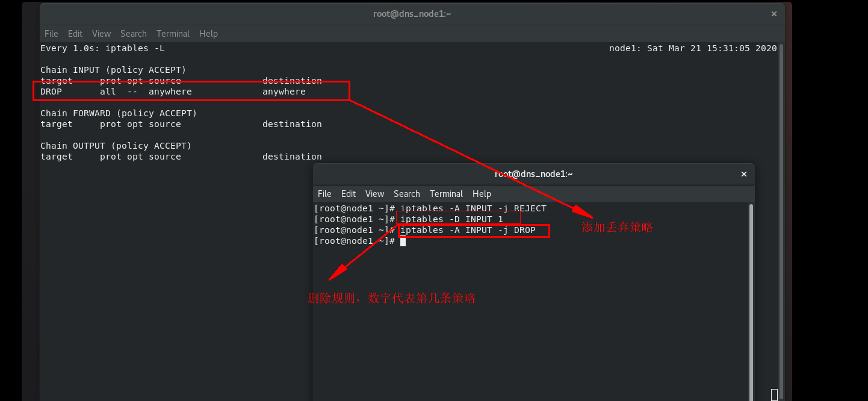
Task: Open File menu in front terminal window
Action: [x=324, y=194]
